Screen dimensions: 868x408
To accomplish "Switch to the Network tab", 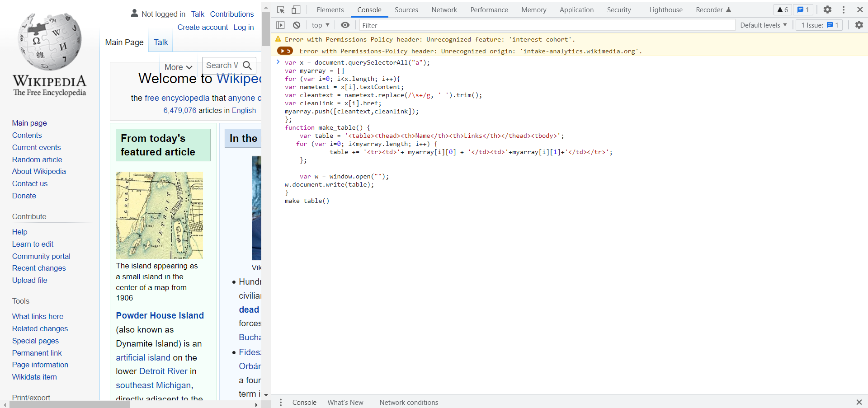I will coord(444,9).
